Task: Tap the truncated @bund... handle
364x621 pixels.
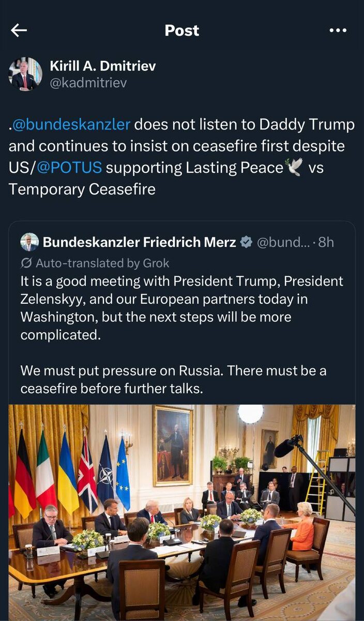Action: tap(282, 242)
